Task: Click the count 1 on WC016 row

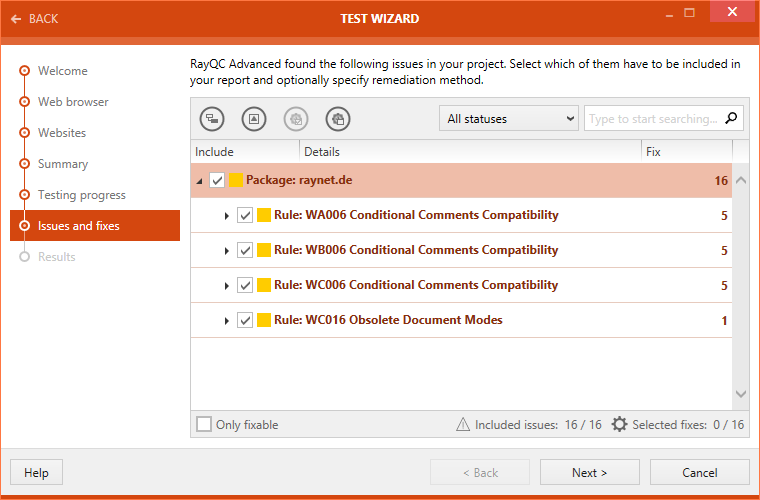Action: [x=724, y=320]
